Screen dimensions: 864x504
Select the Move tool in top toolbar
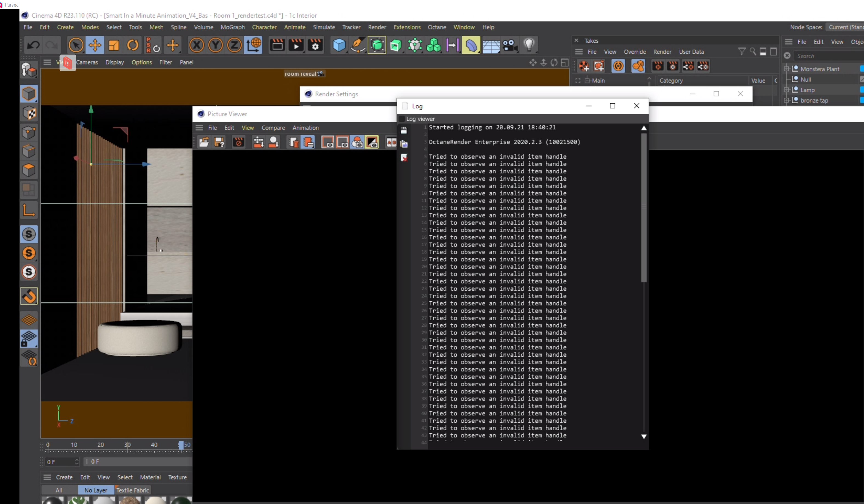[x=95, y=45]
